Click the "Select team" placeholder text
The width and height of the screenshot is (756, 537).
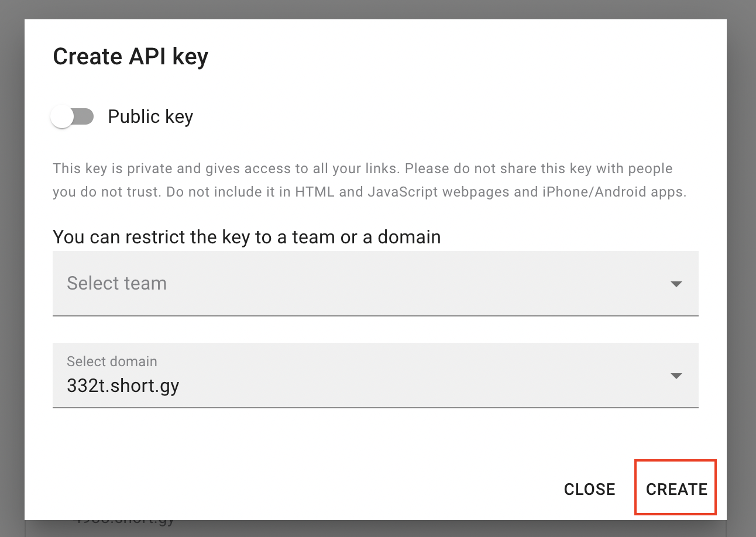pos(117,284)
